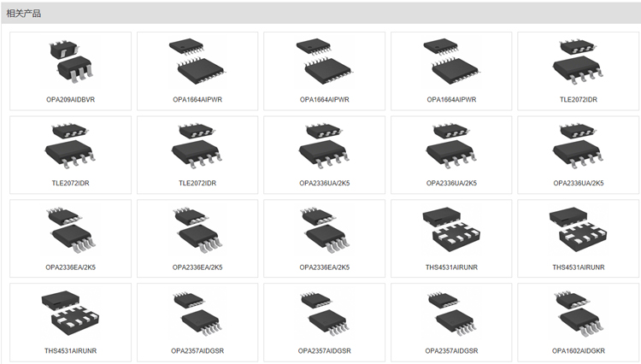The width and height of the screenshot is (641, 364).
Task: Open OPA2357AIDGSR image left of OPA1602AIDGKR
Action: coord(451,314)
